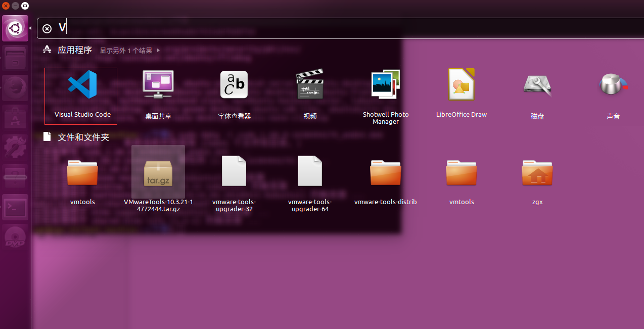Expand 显示另外 1 个结果 to see more apps
The image size is (644, 329).
[x=129, y=51]
